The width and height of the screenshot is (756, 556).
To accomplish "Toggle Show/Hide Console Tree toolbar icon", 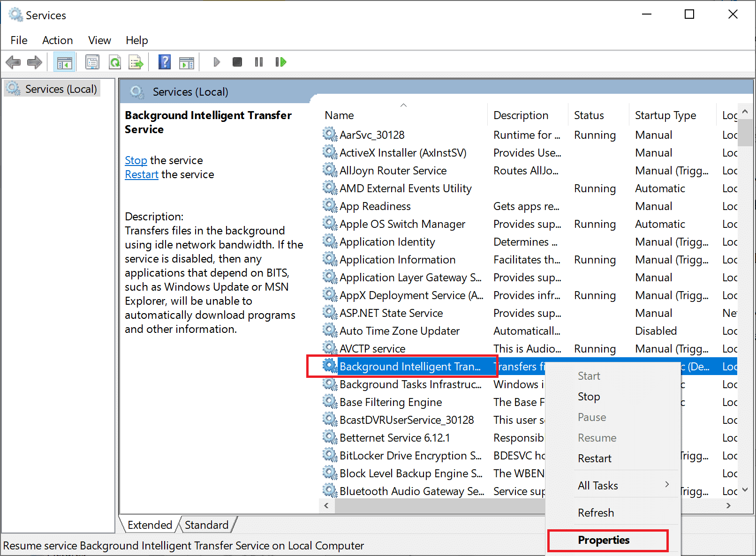I will click(x=64, y=62).
